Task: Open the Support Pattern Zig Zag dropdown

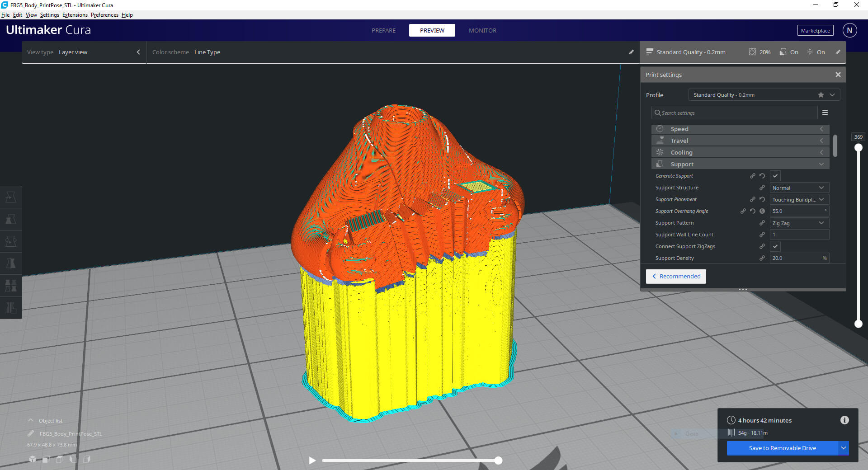Action: pos(799,223)
